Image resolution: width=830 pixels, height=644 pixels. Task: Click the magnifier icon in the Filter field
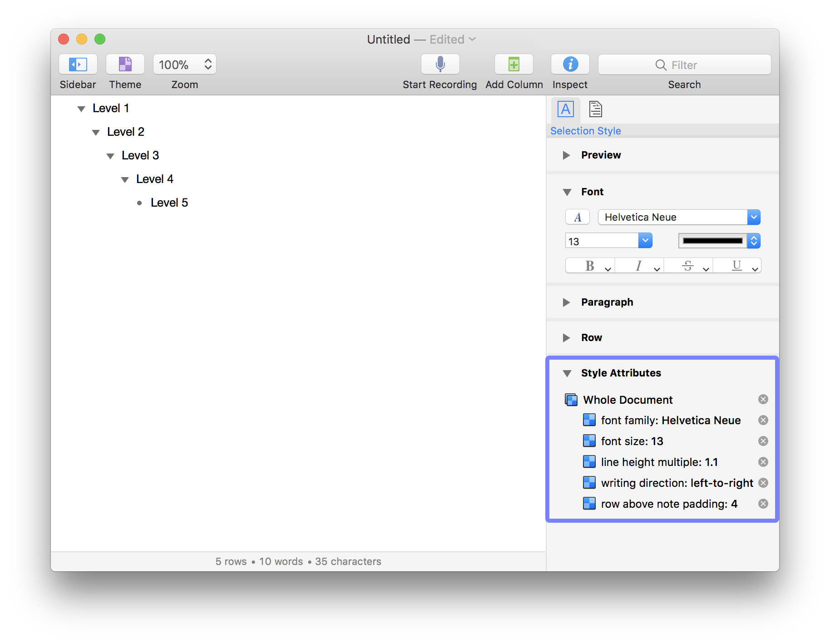click(661, 65)
